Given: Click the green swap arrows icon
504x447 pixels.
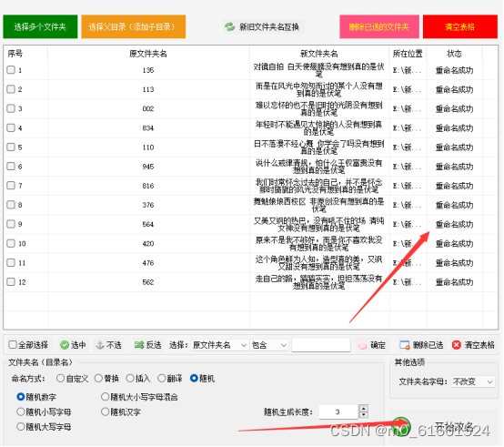Looking at the screenshot, I should tap(230, 26).
